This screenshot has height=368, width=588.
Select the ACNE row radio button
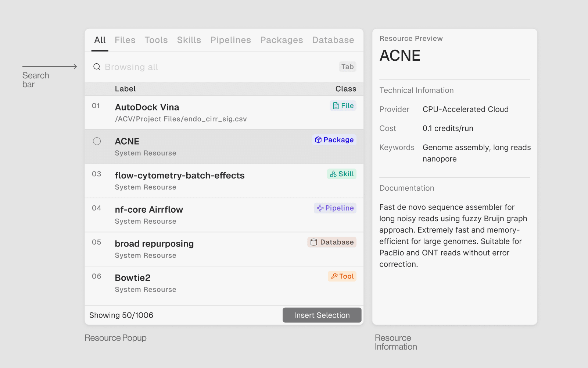coord(97,141)
